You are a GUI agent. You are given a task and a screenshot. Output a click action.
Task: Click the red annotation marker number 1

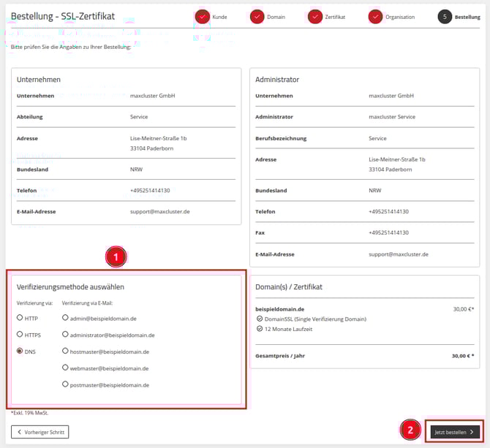point(116,257)
